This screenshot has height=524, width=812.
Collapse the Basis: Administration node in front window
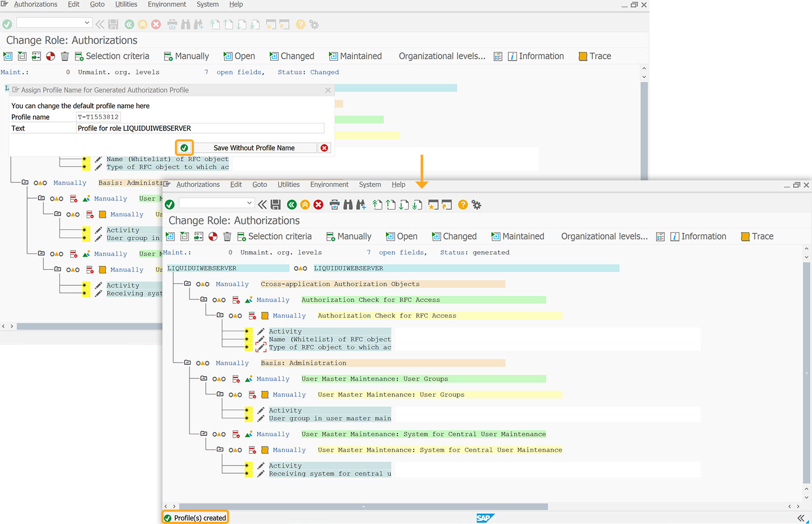point(187,363)
